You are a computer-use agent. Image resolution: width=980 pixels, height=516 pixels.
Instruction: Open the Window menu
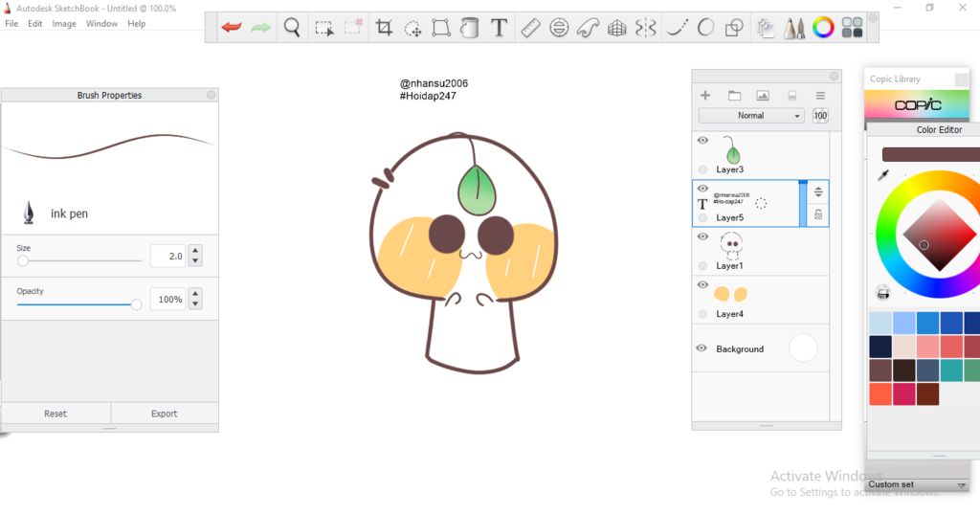(x=101, y=24)
